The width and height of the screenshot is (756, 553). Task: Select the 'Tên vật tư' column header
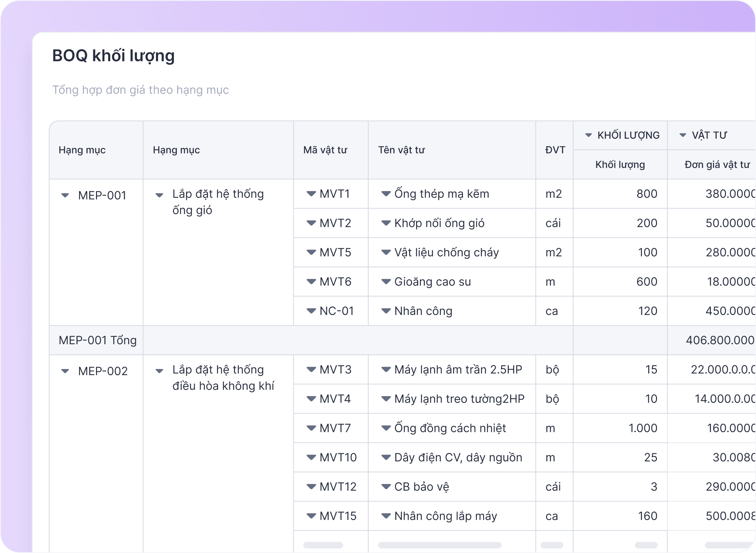point(401,150)
